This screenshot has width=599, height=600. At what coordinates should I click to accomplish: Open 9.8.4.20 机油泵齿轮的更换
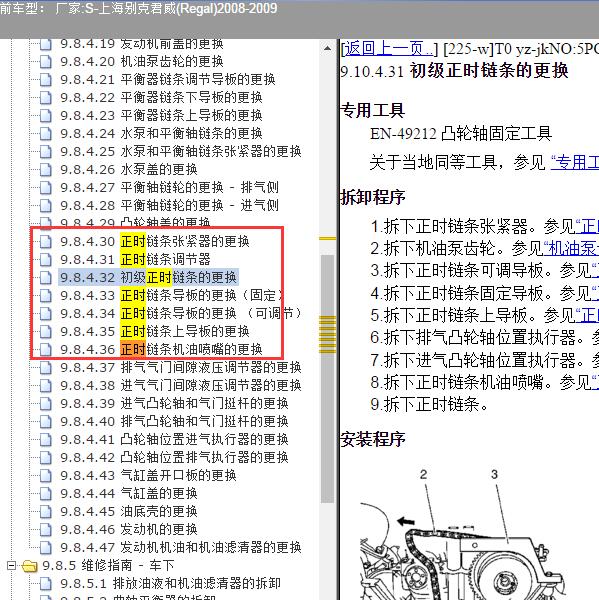[x=142, y=62]
